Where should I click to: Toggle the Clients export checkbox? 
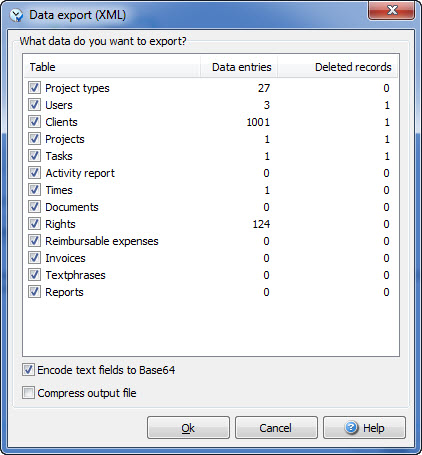(x=34, y=122)
